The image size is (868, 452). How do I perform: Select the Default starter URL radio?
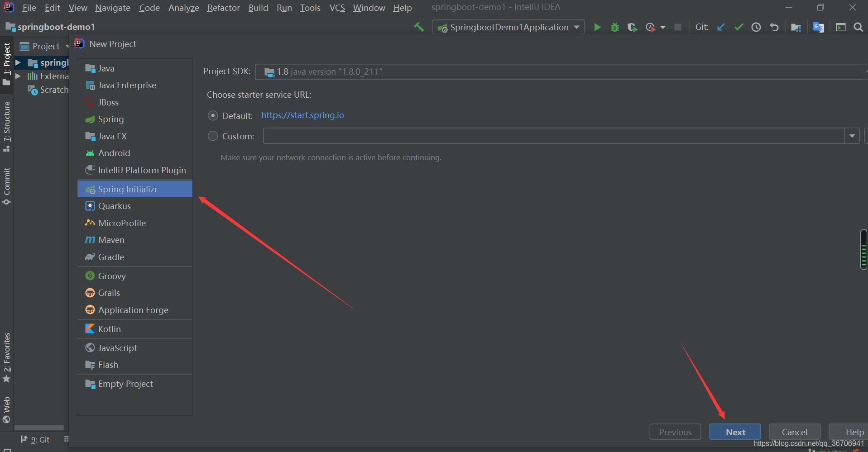tap(213, 116)
